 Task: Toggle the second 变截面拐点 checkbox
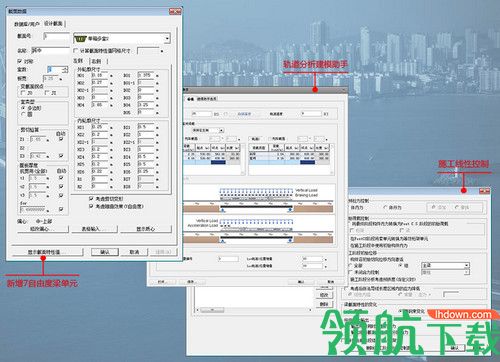pos(47,93)
